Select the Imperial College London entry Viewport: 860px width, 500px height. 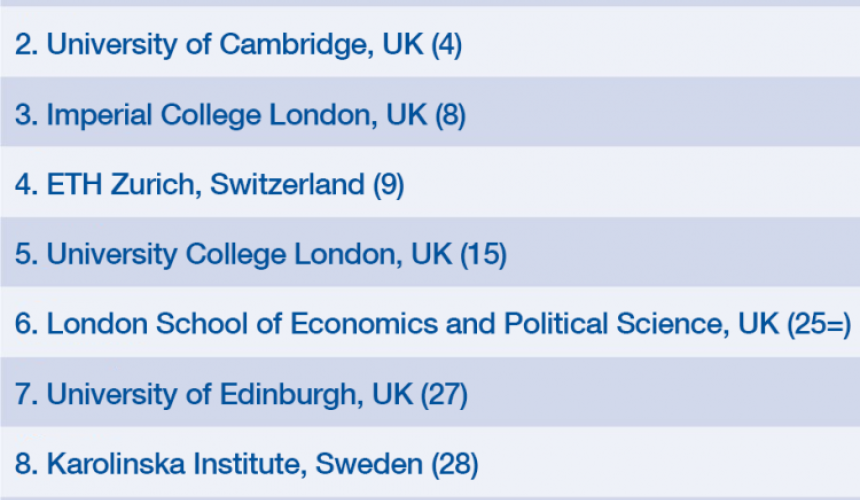(430, 112)
